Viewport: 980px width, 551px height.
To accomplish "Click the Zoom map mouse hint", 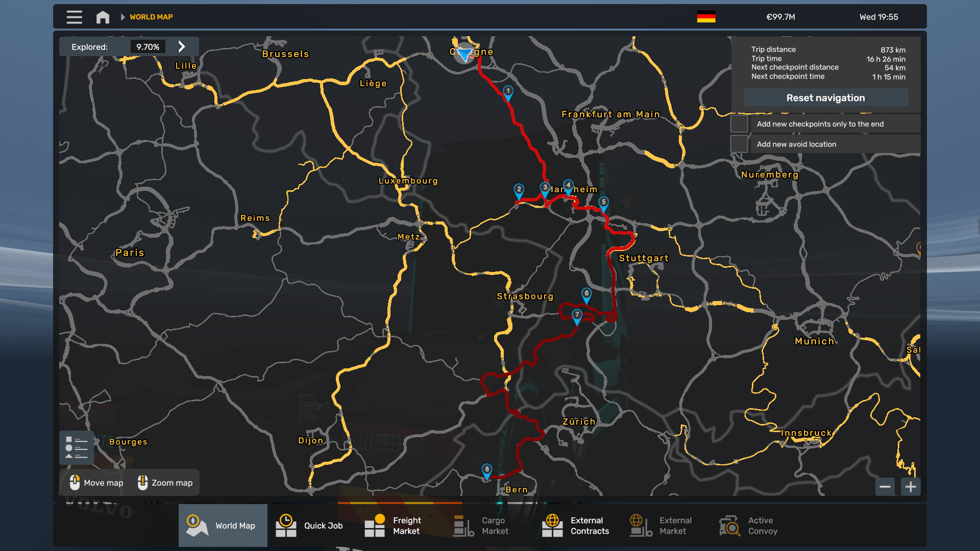I will coord(165,483).
